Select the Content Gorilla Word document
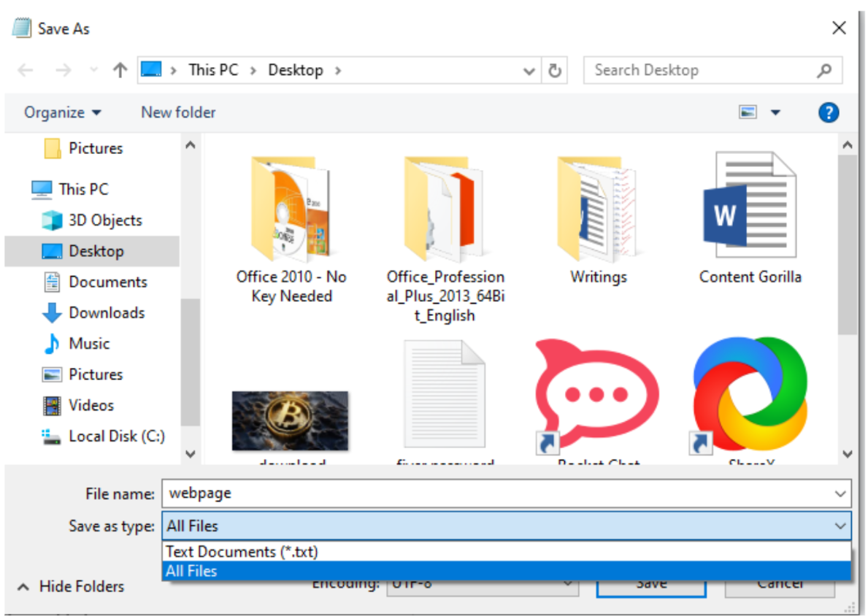Image resolution: width=868 pixels, height=616 pixels. pos(750,217)
